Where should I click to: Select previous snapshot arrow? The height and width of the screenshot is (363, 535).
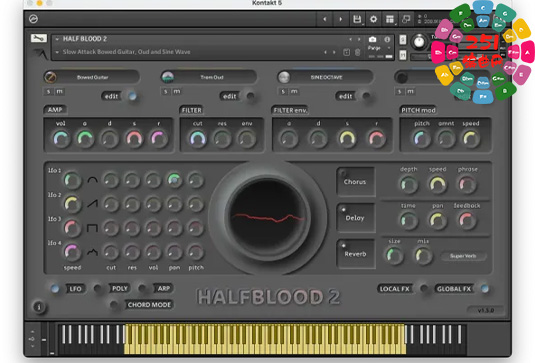(325, 52)
